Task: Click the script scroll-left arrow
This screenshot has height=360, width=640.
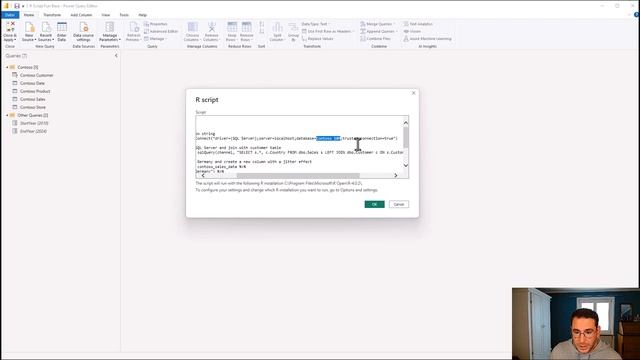Action: tap(203, 176)
